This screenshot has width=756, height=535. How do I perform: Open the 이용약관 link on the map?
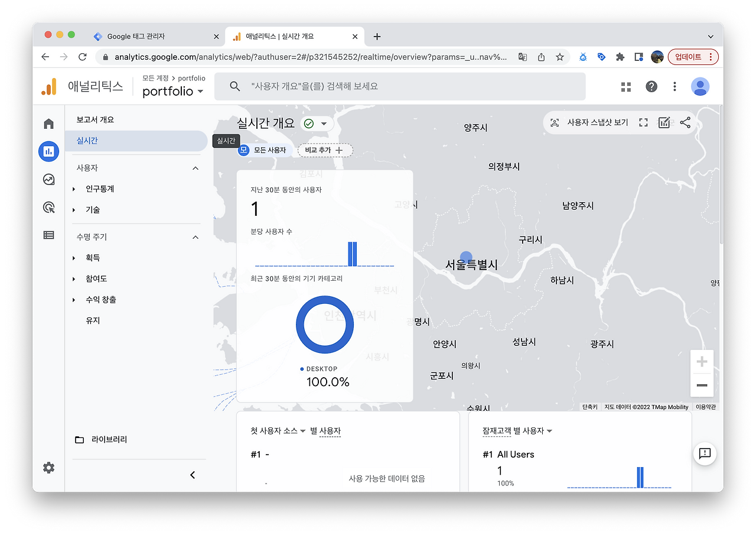point(705,407)
